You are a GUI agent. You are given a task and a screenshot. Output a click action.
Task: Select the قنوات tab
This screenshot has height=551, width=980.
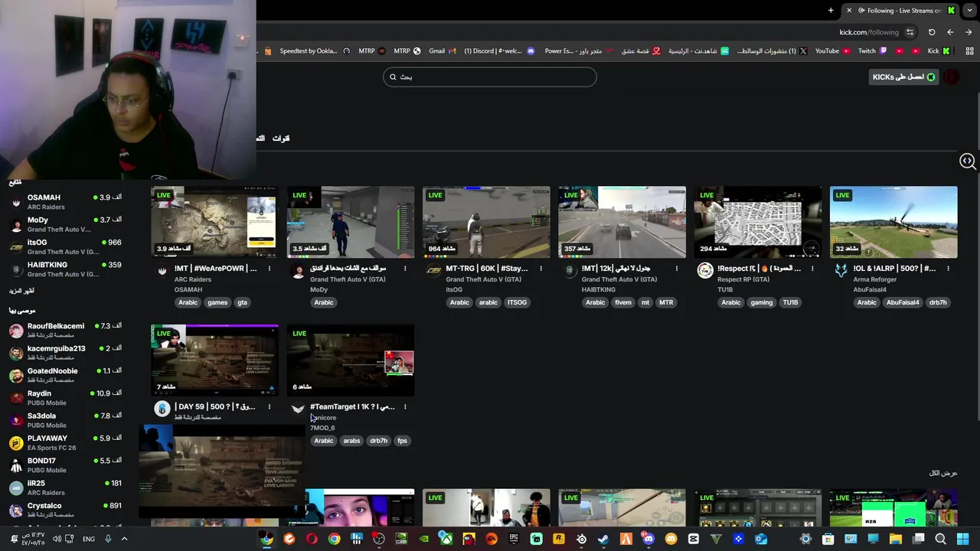[x=281, y=139]
